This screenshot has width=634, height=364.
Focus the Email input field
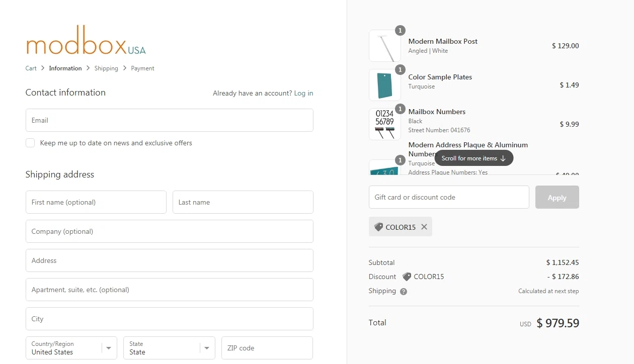pyautogui.click(x=170, y=120)
